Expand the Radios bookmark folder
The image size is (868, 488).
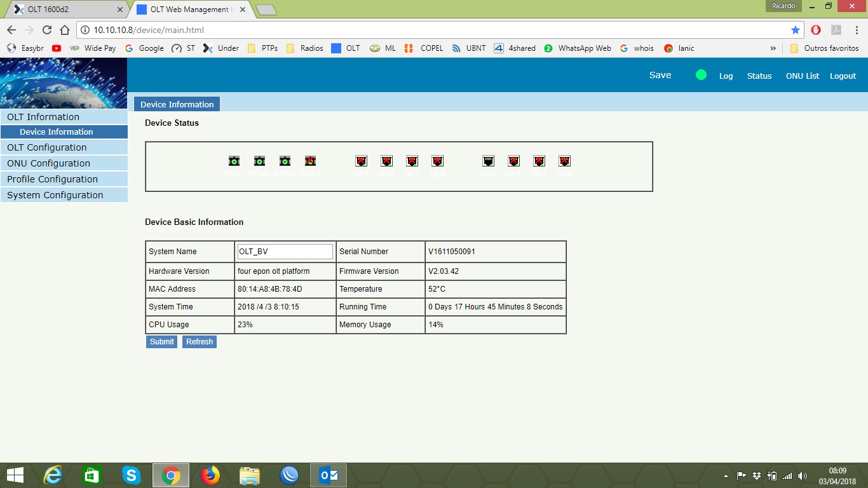304,48
